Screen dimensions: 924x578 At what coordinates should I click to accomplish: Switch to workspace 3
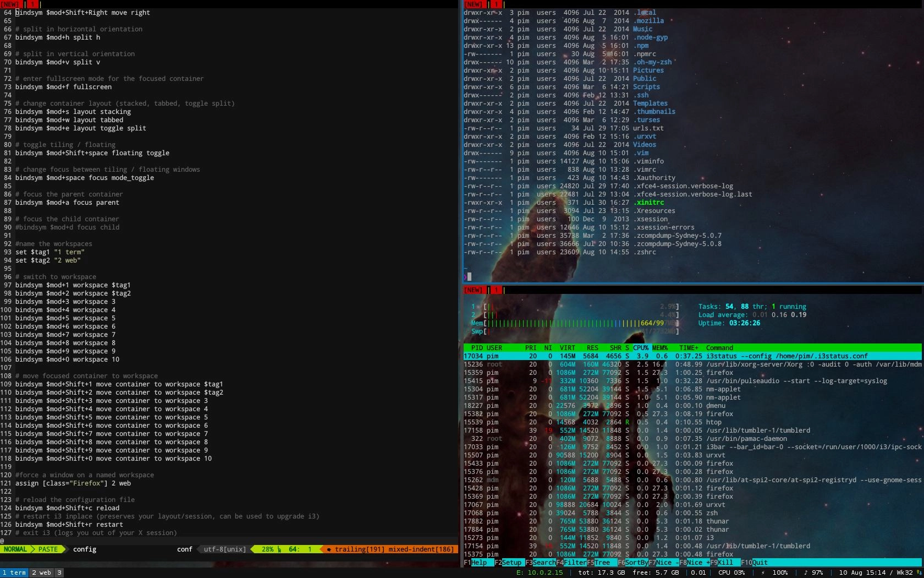60,572
